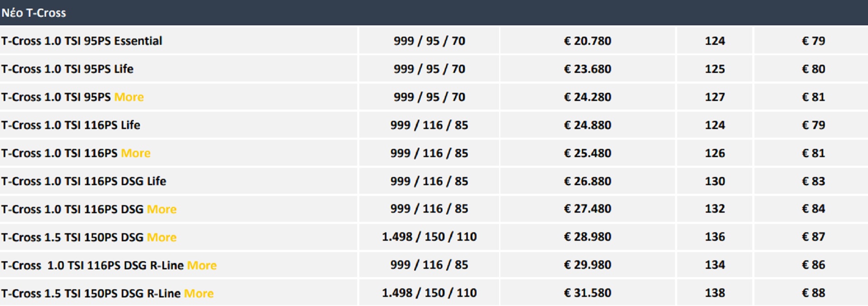Open "More" beside 1.5 TSI 150PS DSG R-Line
Viewport: 868px width, 306px height.
pyautogui.click(x=198, y=293)
